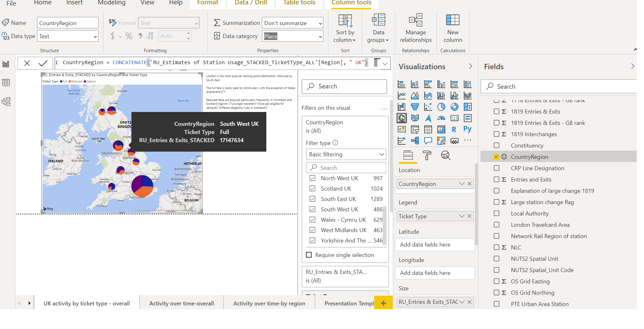The image size is (644, 329).
Task: Uncheck South East UK filter
Action: [x=312, y=199]
